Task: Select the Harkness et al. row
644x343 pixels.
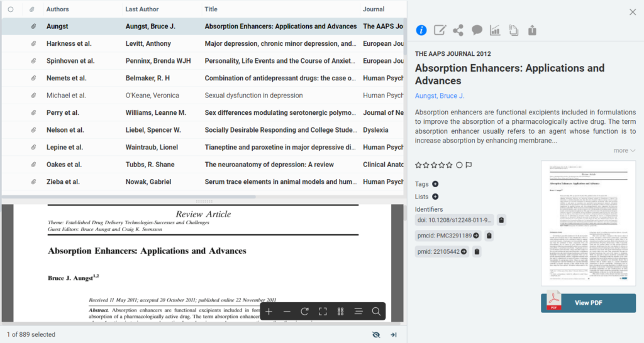Action: tap(203, 43)
